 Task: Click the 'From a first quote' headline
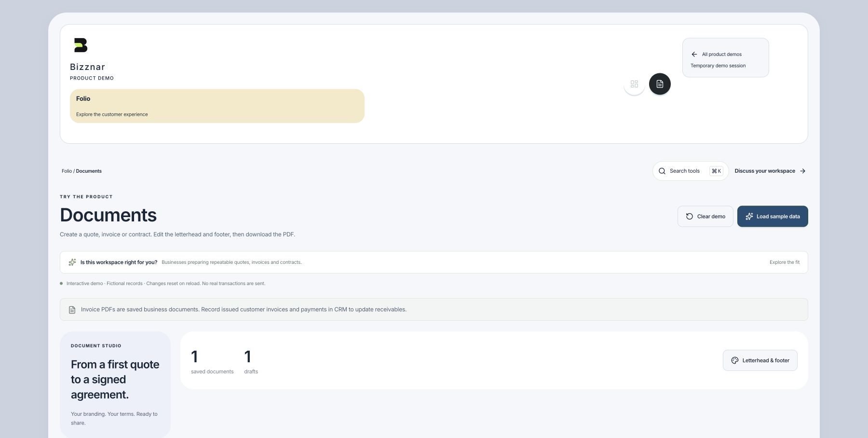(x=115, y=380)
